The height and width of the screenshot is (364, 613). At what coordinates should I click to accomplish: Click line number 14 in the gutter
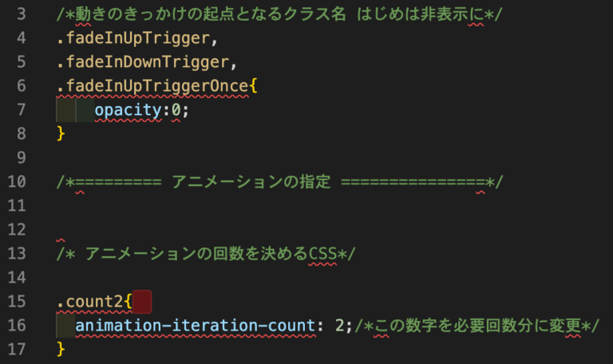pyautogui.click(x=17, y=278)
